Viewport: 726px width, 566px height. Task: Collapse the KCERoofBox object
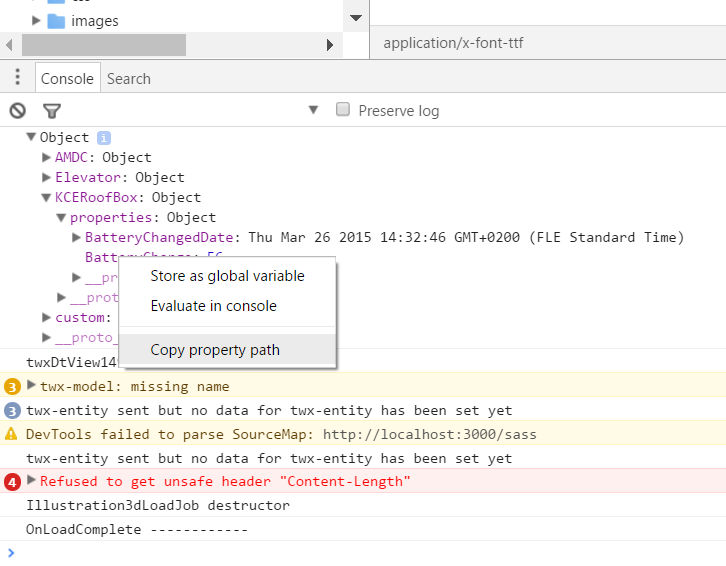(x=46, y=198)
